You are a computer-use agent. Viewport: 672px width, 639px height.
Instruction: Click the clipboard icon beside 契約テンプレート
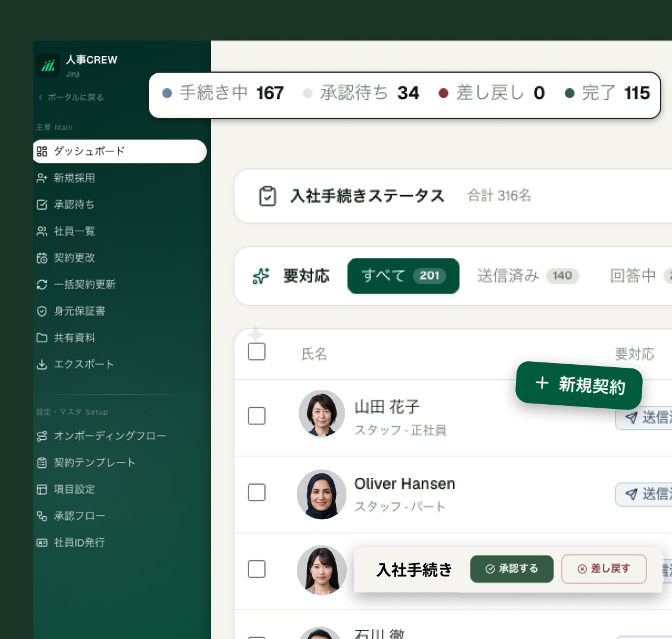[42, 463]
